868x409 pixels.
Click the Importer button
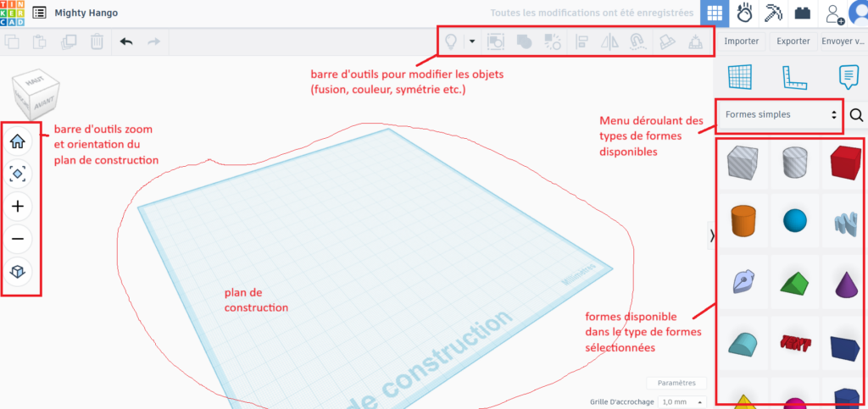tap(741, 41)
